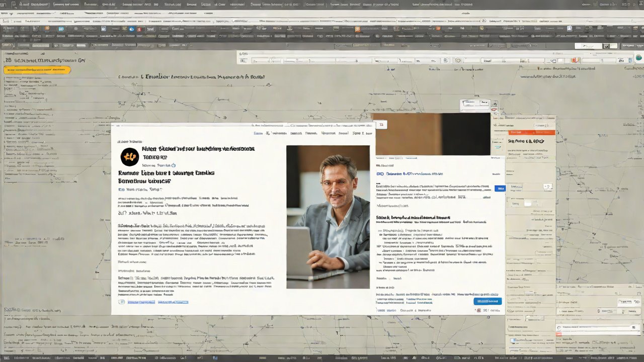644x362 pixels.
Task: Click the orange circular profile logo
Action: [129, 157]
